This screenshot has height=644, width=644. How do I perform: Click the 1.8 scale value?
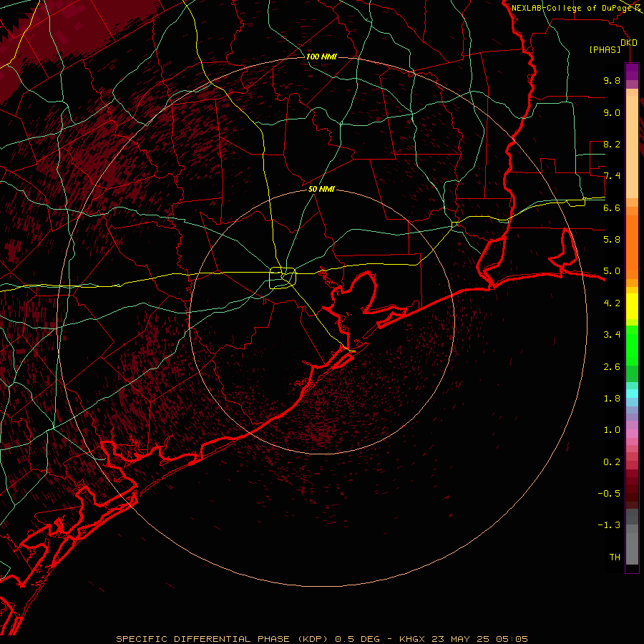(x=612, y=399)
